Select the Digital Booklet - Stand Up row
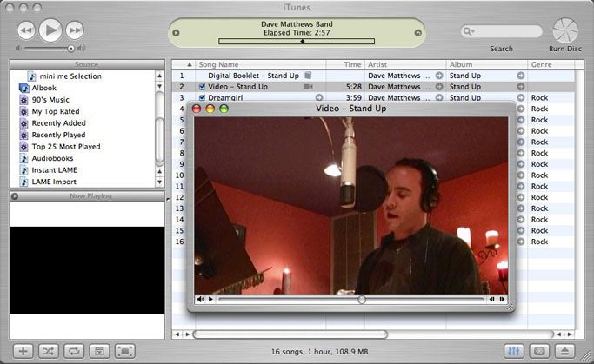Screen dimensions: 594x364 (x=373, y=76)
